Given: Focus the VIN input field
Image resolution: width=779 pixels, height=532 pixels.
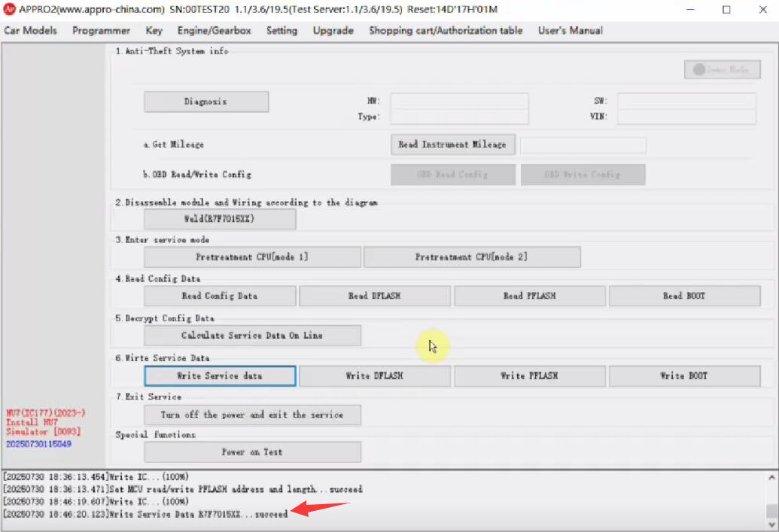Looking at the screenshot, I should [x=686, y=116].
